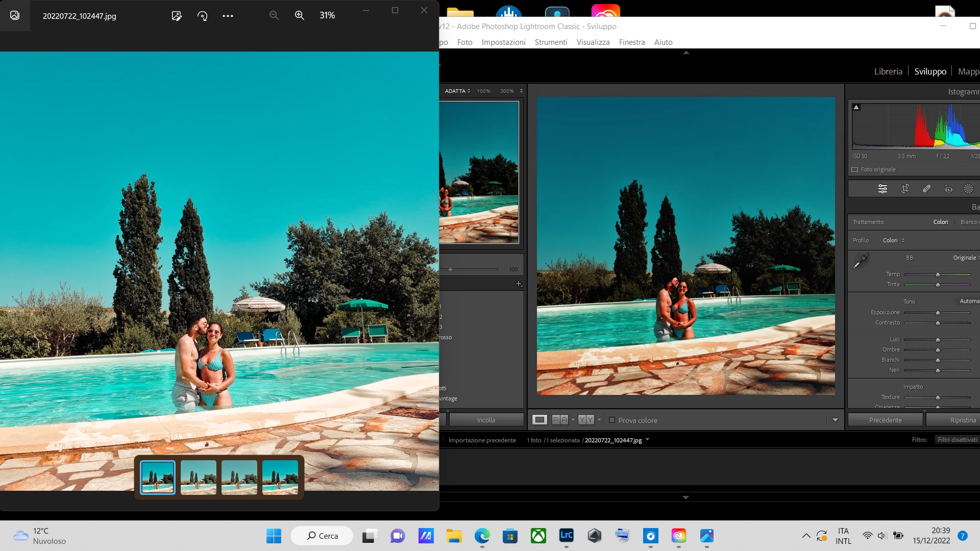This screenshot has width=980, height=551.
Task: Open the toolbar options dropdown arrow
Action: (x=835, y=420)
